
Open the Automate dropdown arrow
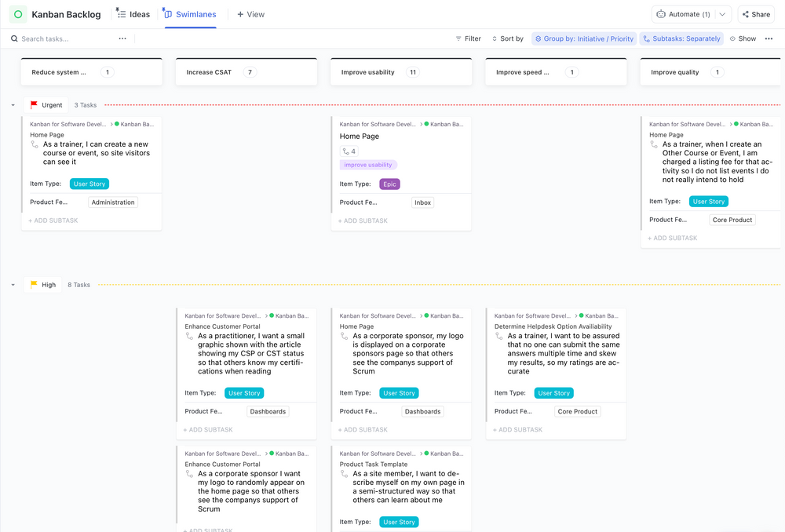[x=722, y=14]
